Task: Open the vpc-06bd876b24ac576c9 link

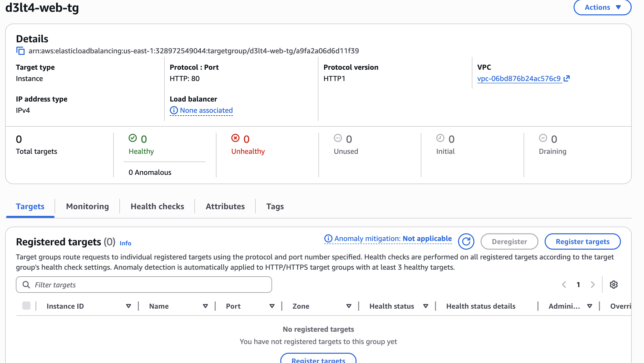Action: tap(519, 78)
